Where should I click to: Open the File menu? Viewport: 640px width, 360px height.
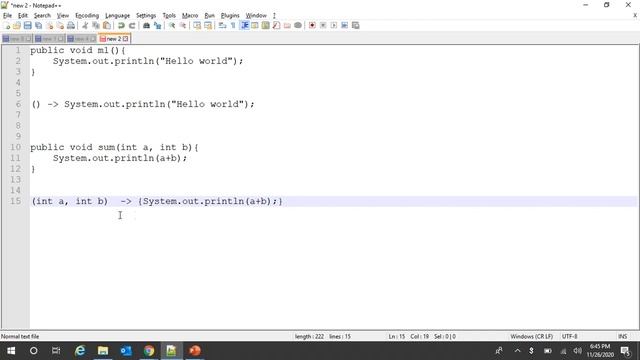coord(7,16)
